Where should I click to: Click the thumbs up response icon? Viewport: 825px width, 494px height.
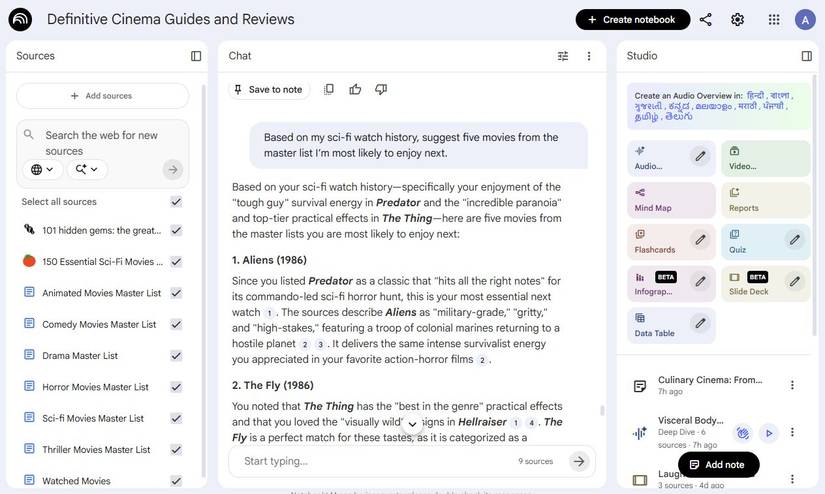[x=355, y=89]
